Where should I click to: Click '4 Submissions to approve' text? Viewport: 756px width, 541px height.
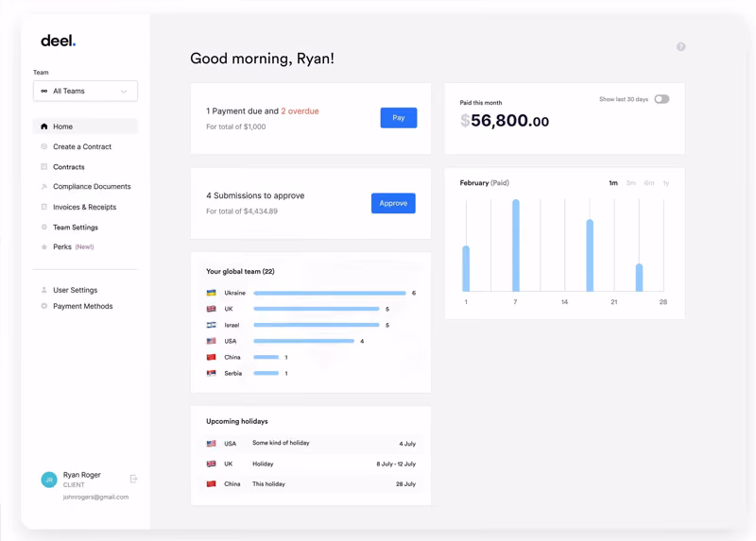coord(255,195)
